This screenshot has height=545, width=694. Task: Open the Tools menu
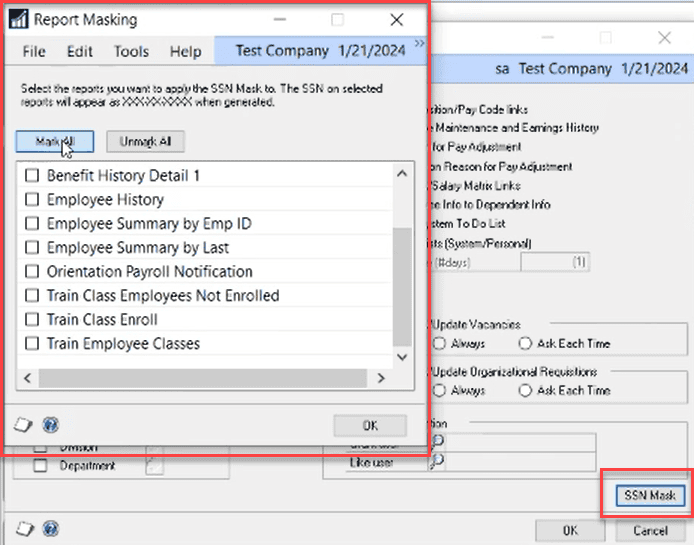click(131, 51)
